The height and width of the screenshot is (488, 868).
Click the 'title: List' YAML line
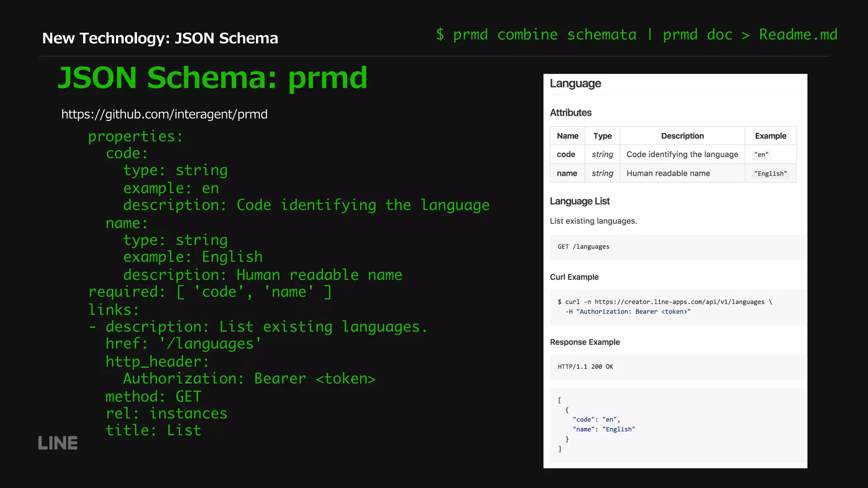[153, 430]
